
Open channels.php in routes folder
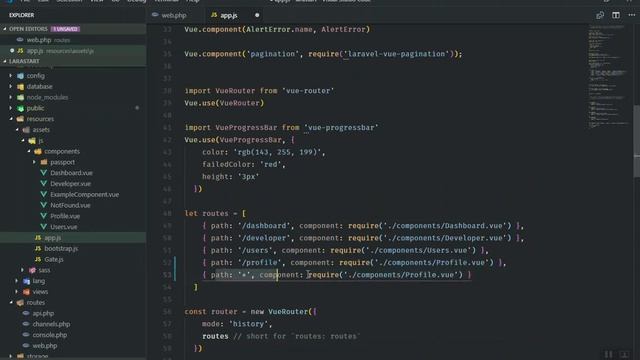51,324
